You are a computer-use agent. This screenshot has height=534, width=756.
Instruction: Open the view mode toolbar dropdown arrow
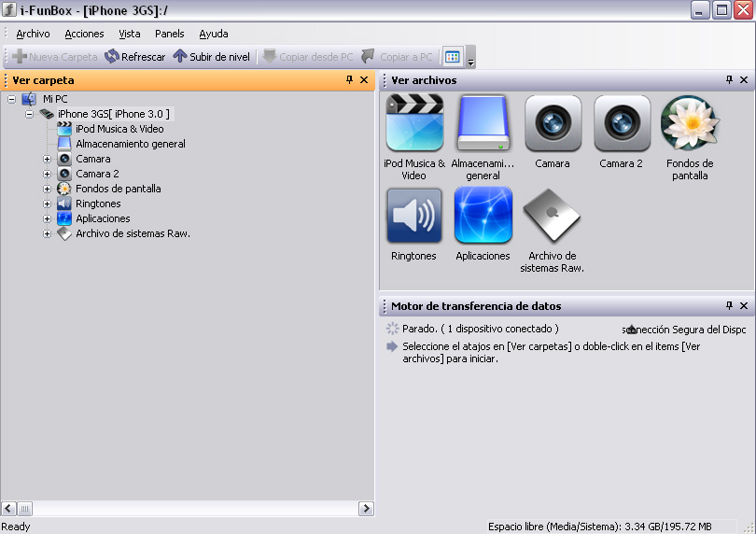(470, 61)
